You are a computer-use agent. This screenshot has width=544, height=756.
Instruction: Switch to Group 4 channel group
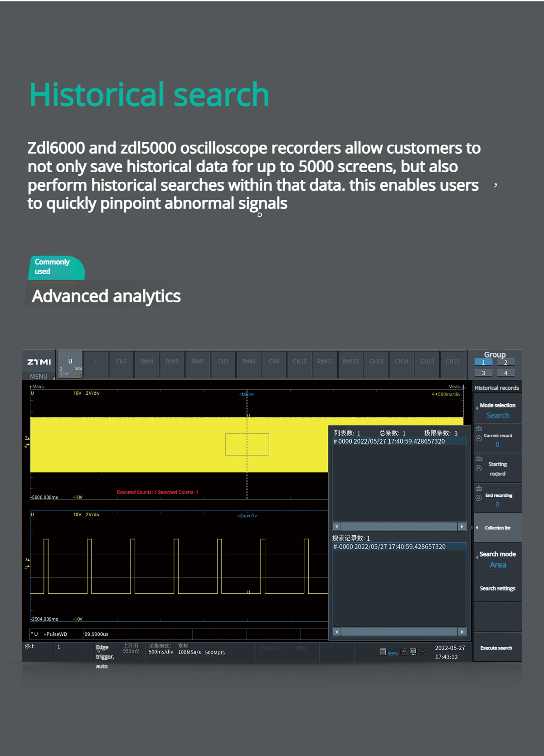[505, 373]
